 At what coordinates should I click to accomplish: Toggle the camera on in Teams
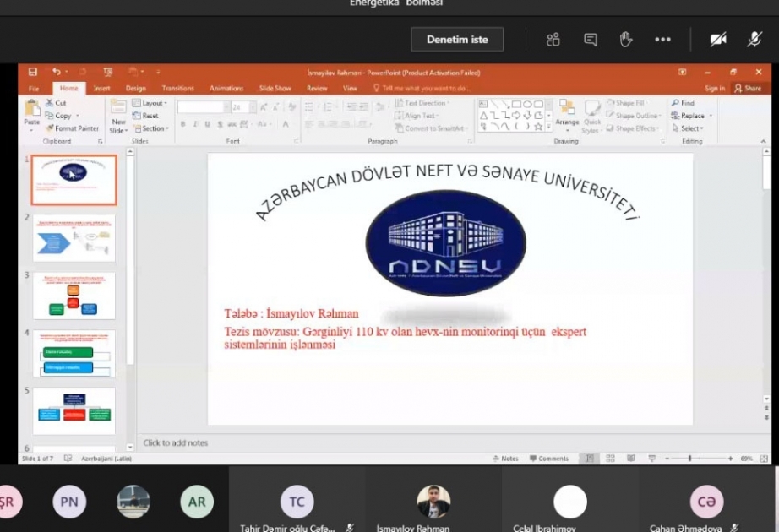click(718, 39)
